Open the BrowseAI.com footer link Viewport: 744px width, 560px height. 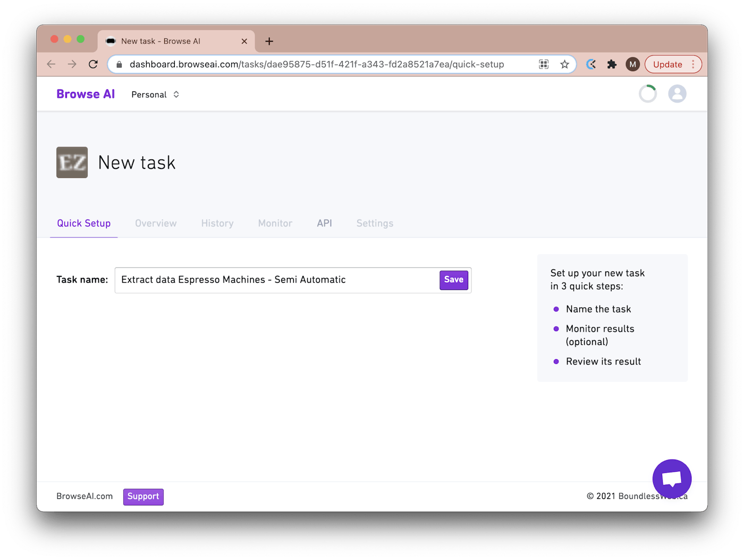point(84,496)
